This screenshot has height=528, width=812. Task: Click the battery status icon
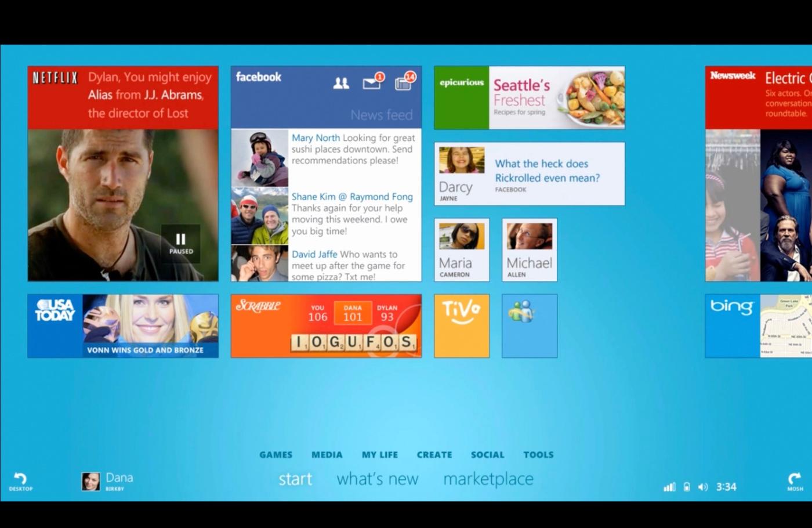tap(687, 487)
